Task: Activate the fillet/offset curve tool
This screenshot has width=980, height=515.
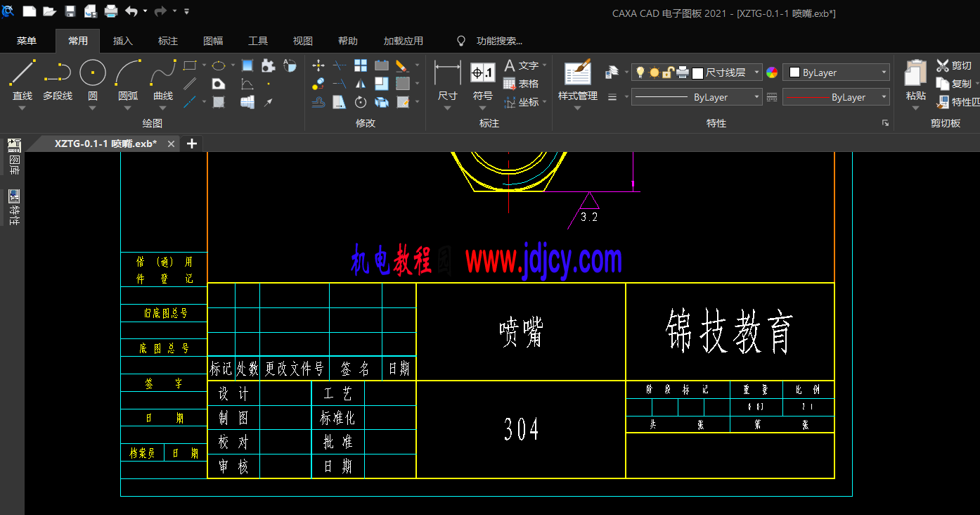Action: click(318, 102)
